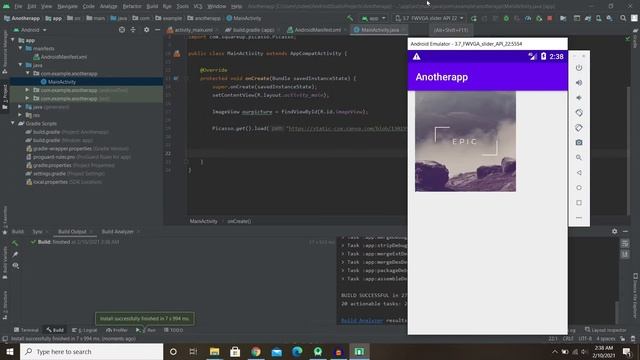This screenshot has width=640, height=360.
Task: Open the app run configuration dropdown
Action: click(x=373, y=18)
